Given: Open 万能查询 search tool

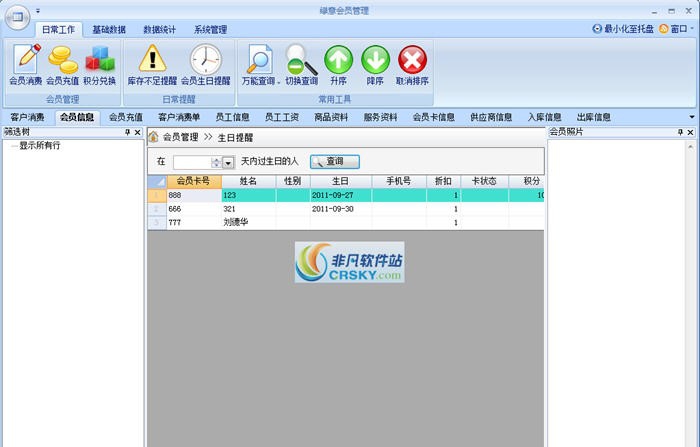Looking at the screenshot, I should pyautogui.click(x=260, y=65).
